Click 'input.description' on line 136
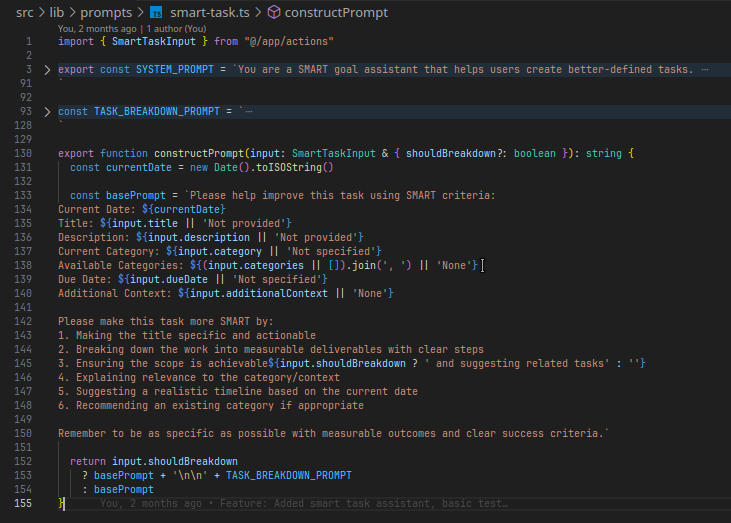 coord(199,237)
